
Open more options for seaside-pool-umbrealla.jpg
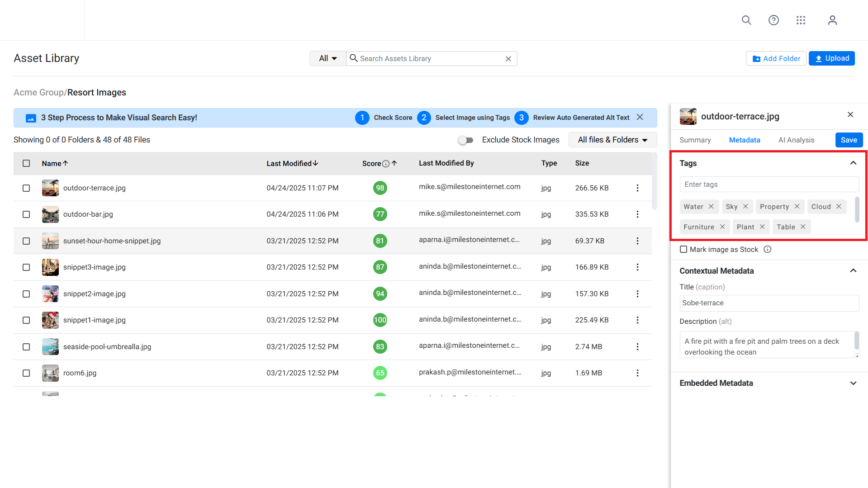pyautogui.click(x=637, y=347)
